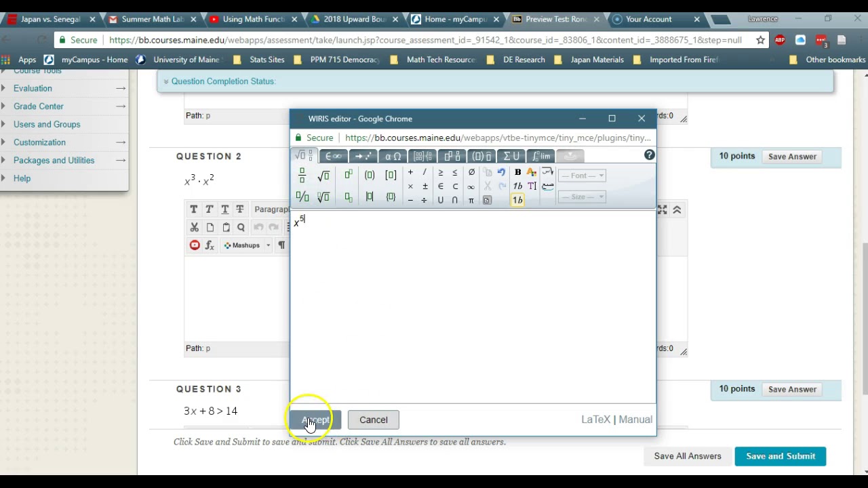Insert the union symbol
Viewport: 868px width, 488px height.
pyautogui.click(x=441, y=200)
